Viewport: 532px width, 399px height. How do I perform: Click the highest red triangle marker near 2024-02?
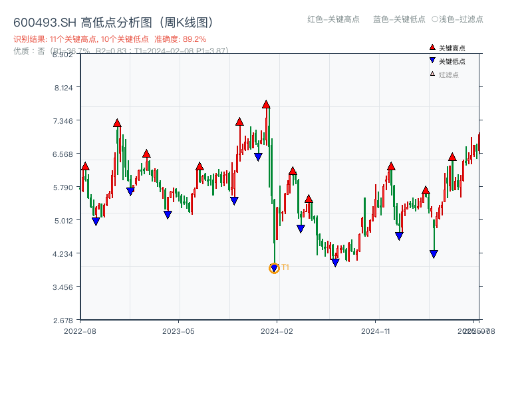[x=266, y=104]
